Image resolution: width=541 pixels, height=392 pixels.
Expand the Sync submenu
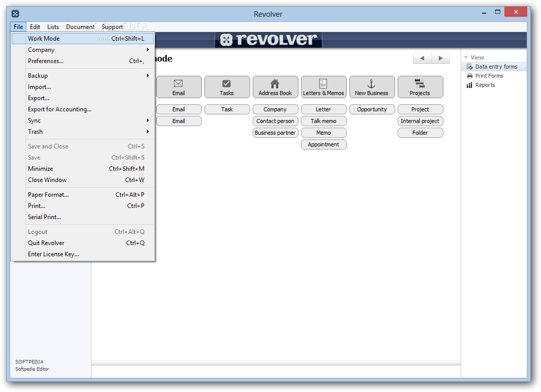tap(82, 120)
